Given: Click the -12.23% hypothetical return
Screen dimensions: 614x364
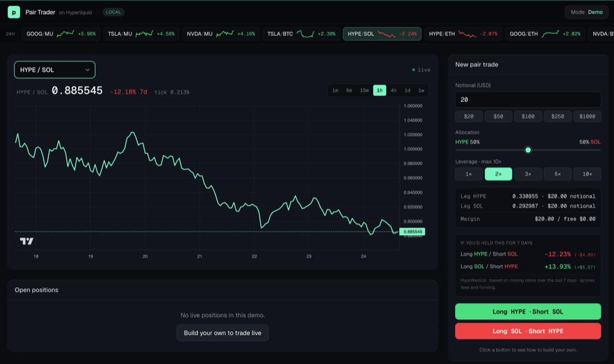Looking at the screenshot, I should pyautogui.click(x=558, y=254).
